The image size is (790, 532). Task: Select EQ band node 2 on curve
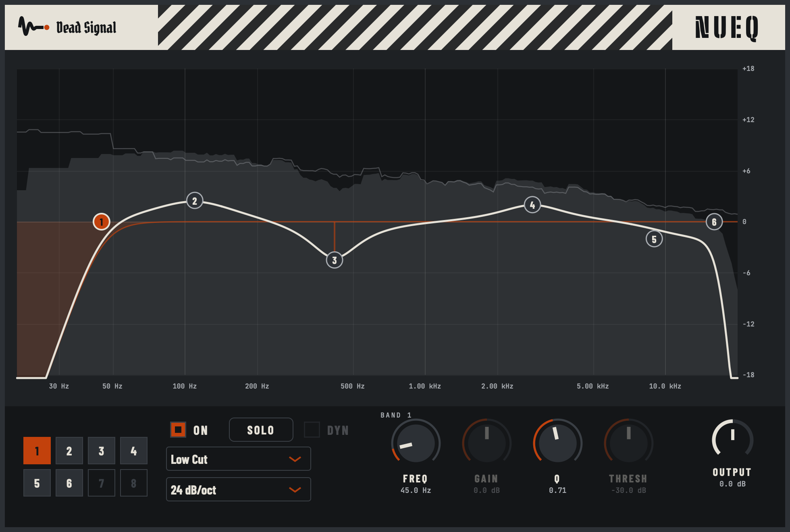(x=195, y=201)
